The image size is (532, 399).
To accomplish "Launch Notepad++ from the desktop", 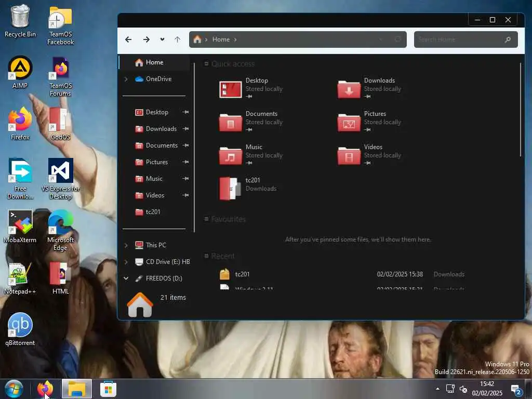I will pyautogui.click(x=20, y=278).
